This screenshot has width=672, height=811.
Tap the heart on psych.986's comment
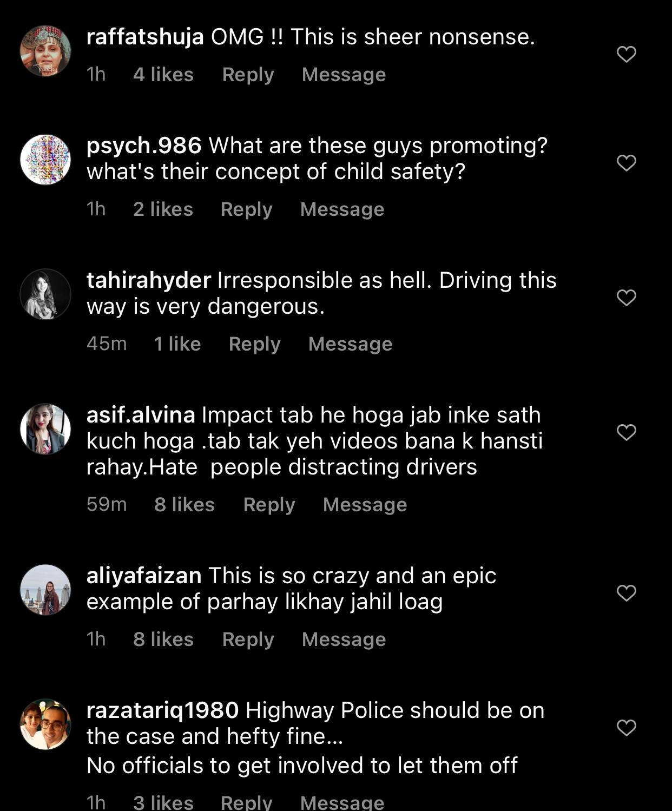(626, 163)
